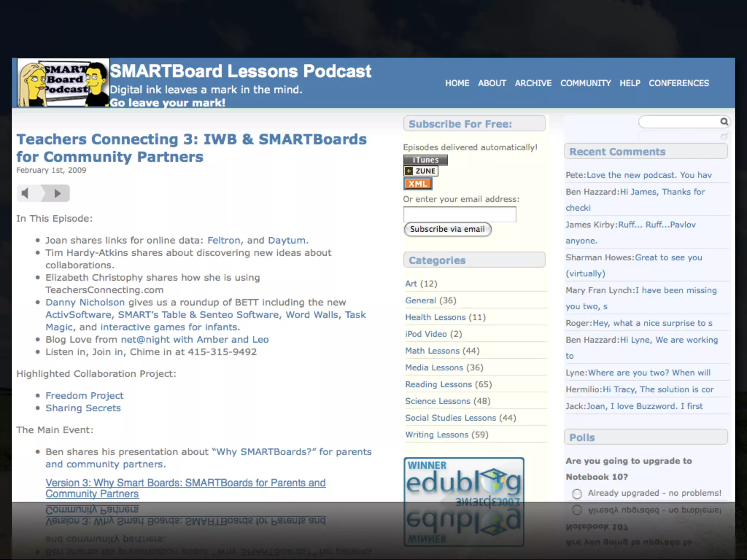Viewport: 747px width, 560px height.
Task: Click the Zune subscribe badge
Action: click(421, 171)
